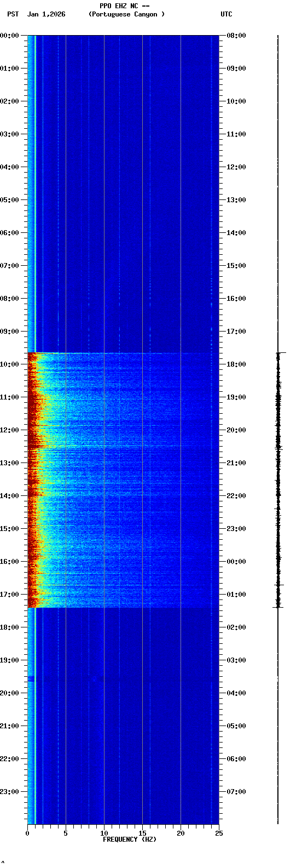
Task: Click the 'Jan 1,2026' date label
Action: (x=47, y=14)
